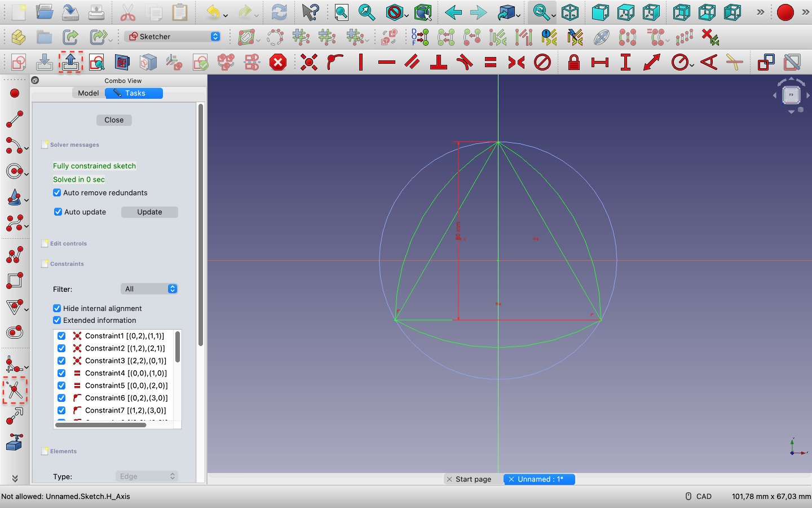This screenshot has width=812, height=508.
Task: Switch to the Model tab
Action: pos(88,93)
